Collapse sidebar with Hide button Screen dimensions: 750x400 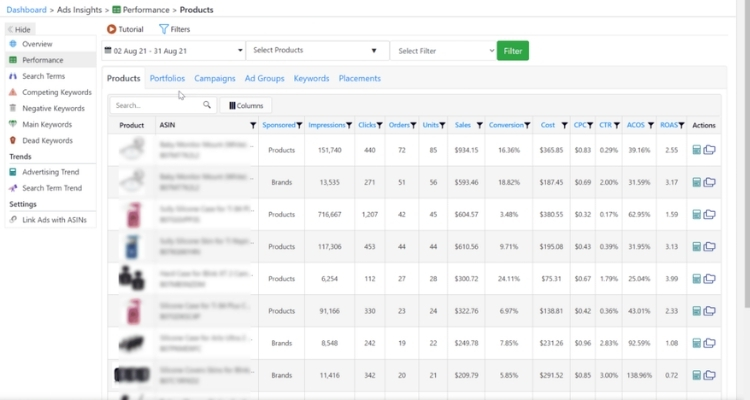[20, 29]
